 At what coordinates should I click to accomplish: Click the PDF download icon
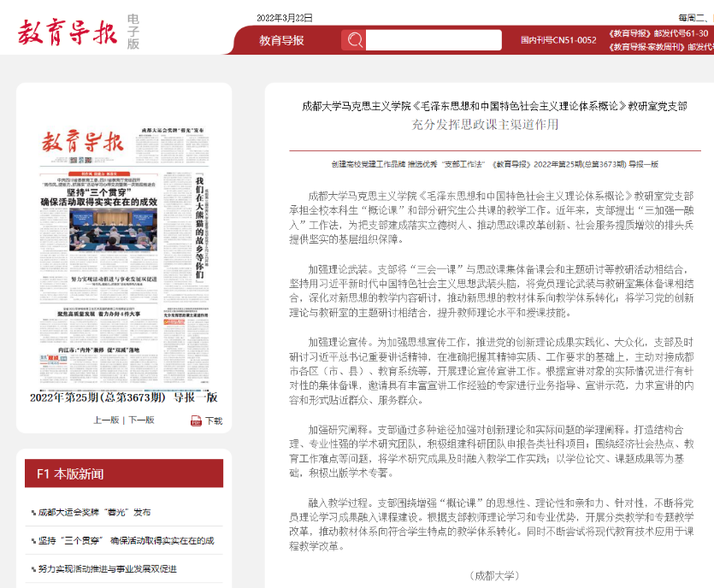coord(196,420)
